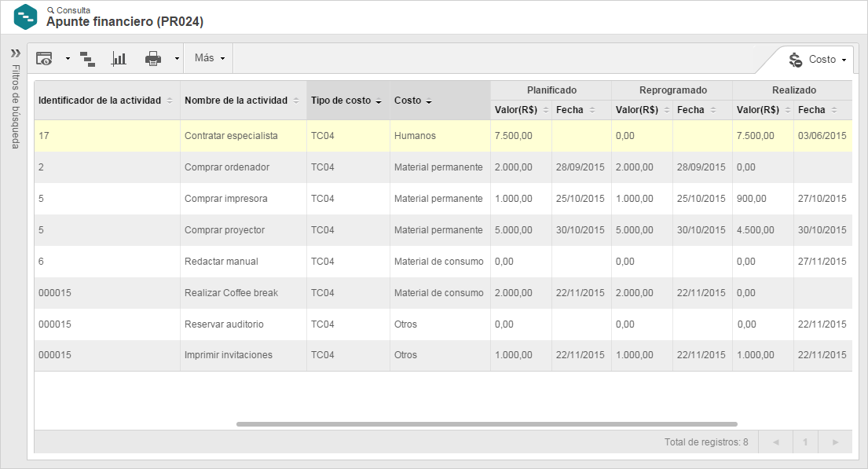Go to the next page arrow
The width and height of the screenshot is (868, 469).
(835, 442)
